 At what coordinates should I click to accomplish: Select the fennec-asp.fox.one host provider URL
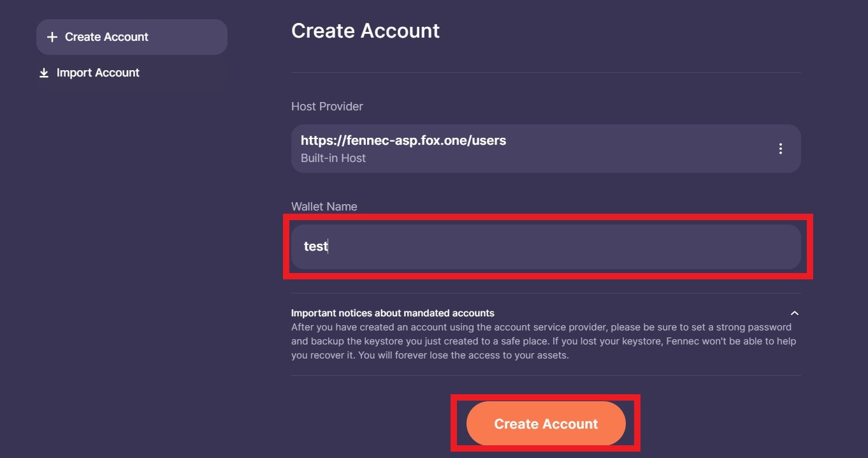(403, 140)
